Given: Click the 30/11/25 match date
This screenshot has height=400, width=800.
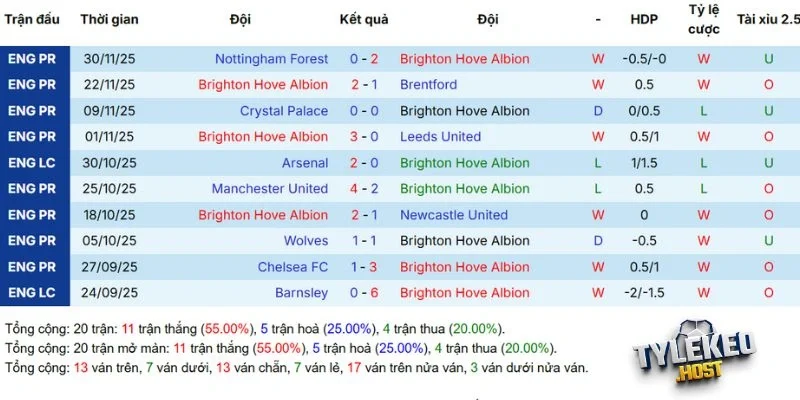Looking at the screenshot, I should 109,59.
